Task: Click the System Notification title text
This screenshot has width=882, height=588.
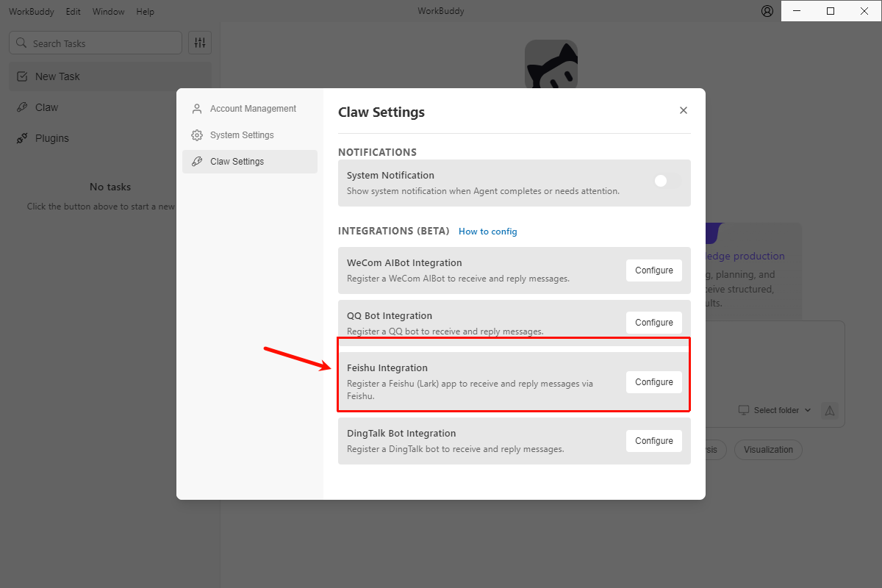Action: click(390, 176)
